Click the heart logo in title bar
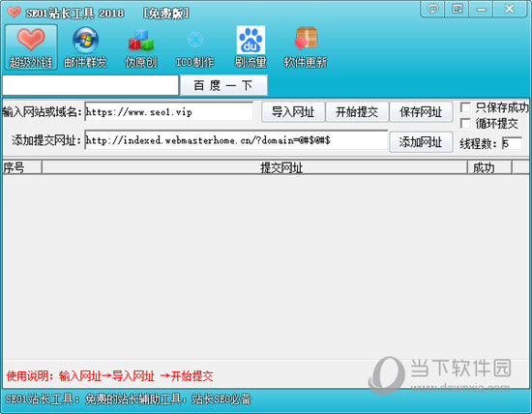This screenshot has height=414, width=532. [15, 13]
